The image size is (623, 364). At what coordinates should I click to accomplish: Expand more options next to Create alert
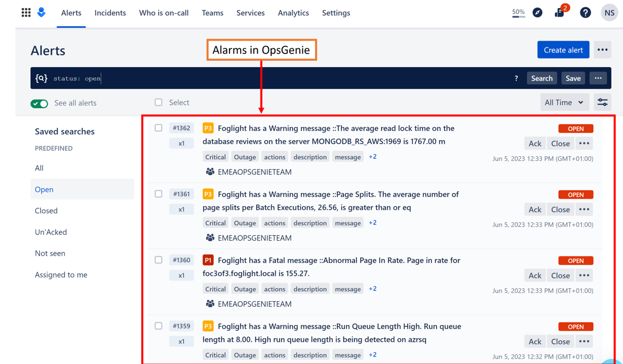[x=602, y=50]
